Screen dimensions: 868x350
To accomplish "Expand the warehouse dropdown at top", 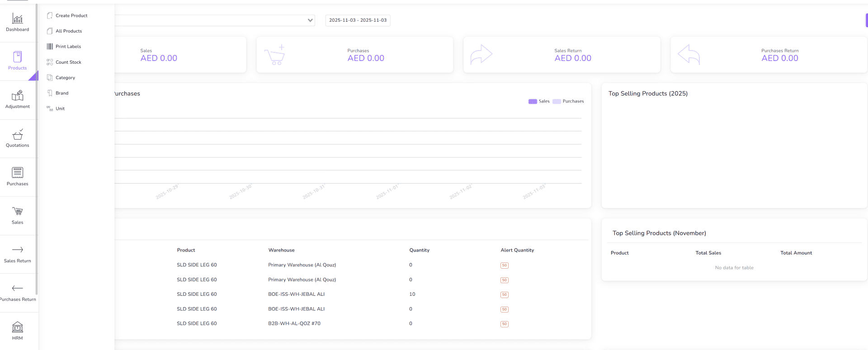I will click(310, 20).
